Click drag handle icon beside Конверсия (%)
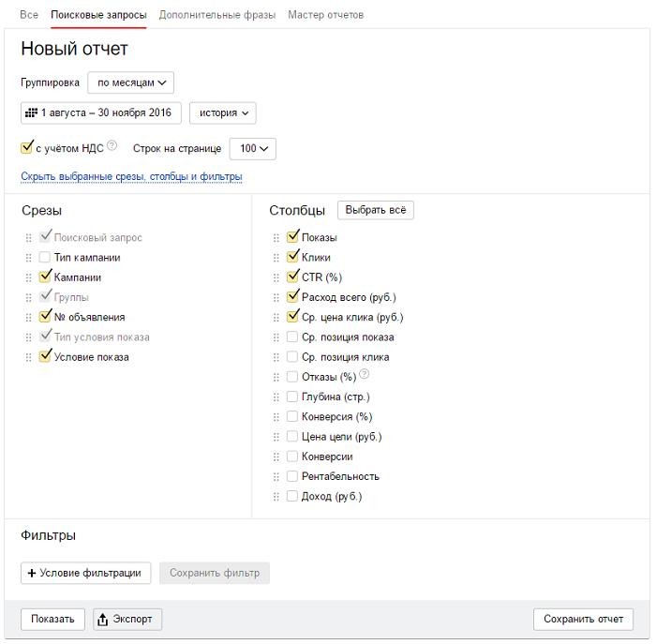This screenshot has width=656, height=644. (x=276, y=417)
